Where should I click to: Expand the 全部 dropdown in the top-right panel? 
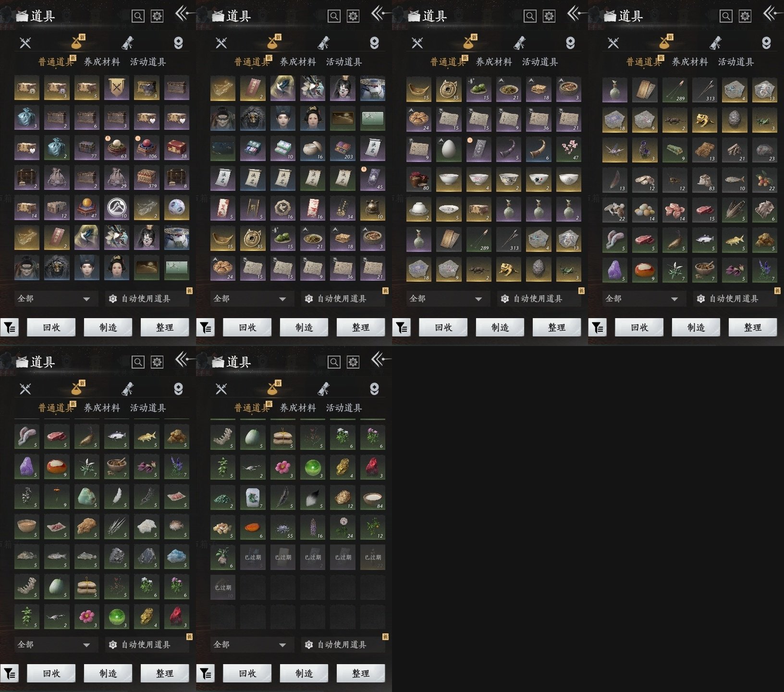click(642, 298)
